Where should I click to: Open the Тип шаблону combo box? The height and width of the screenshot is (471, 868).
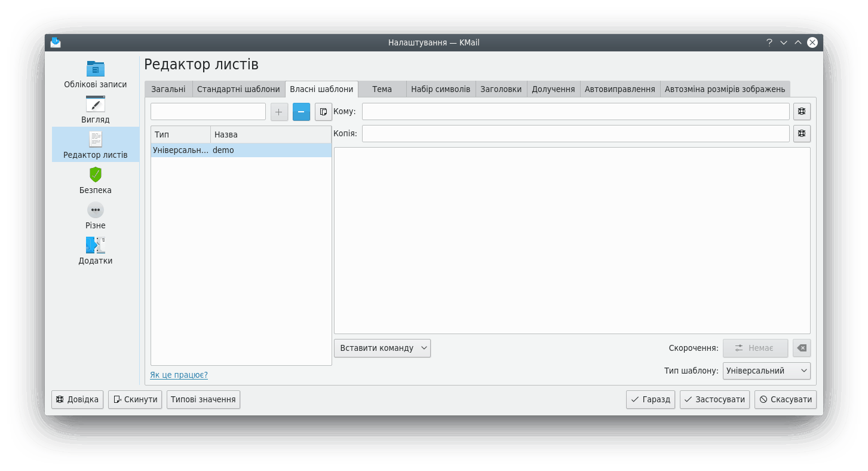pos(766,371)
